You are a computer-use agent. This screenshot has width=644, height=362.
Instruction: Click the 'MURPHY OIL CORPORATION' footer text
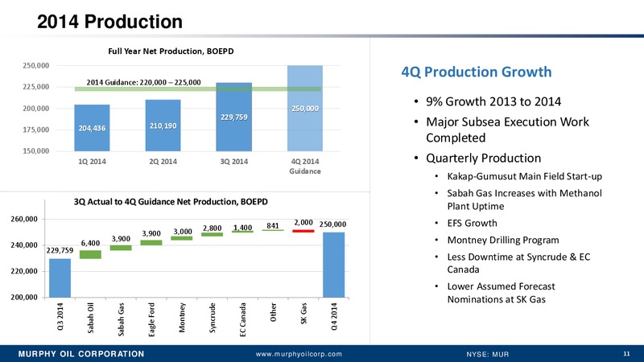(81, 354)
